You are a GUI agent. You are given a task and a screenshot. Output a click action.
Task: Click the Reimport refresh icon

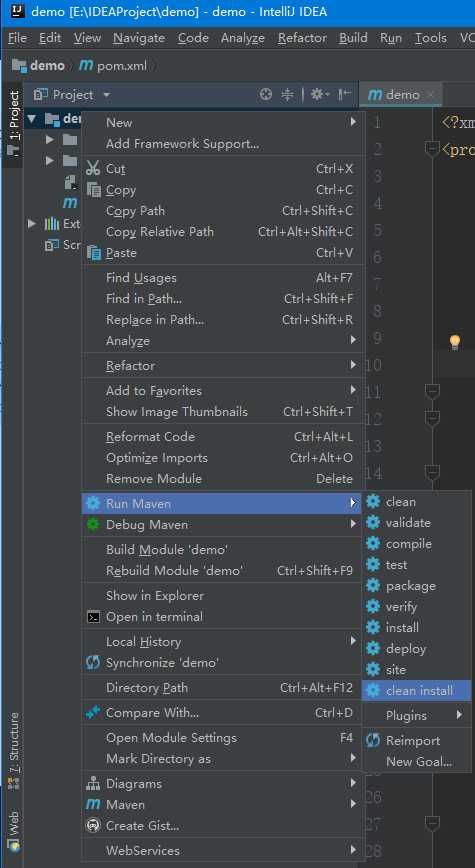coord(373,741)
